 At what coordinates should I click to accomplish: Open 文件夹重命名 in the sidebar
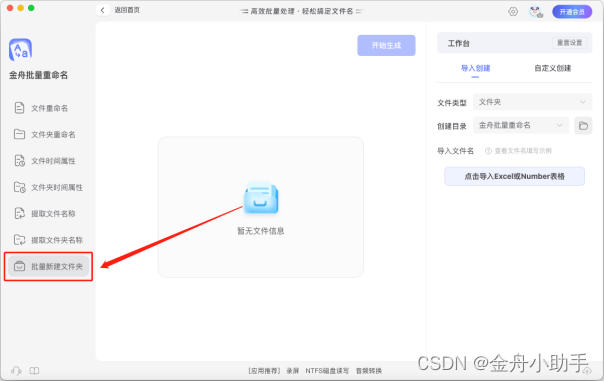point(48,134)
